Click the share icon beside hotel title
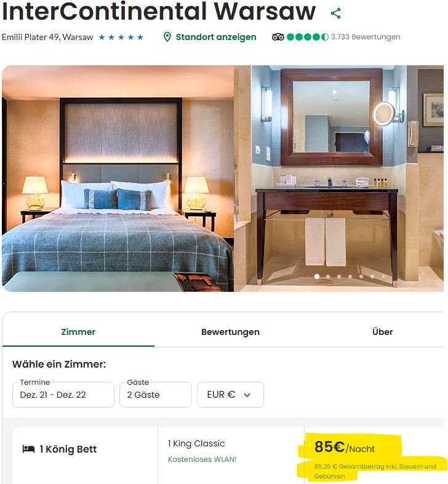The image size is (448, 484). tap(335, 14)
